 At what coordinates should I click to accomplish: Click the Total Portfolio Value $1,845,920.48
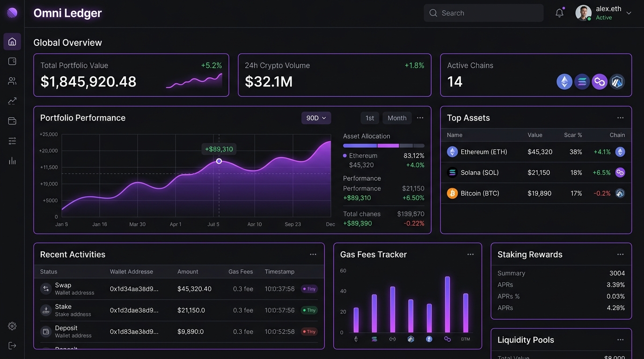[88, 82]
